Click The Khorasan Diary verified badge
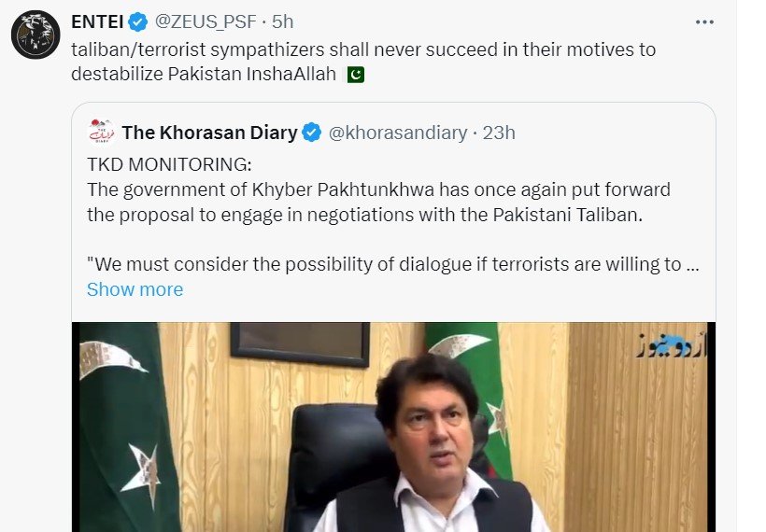 311,133
